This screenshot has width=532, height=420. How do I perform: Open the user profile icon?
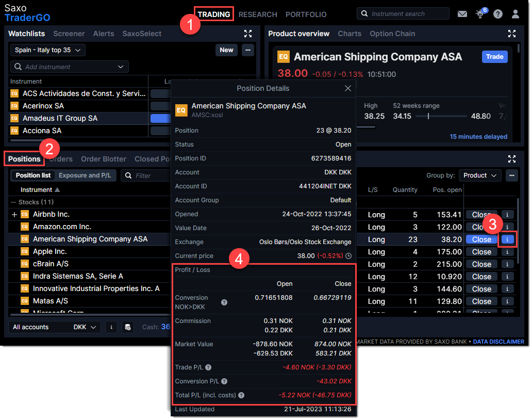[516, 14]
